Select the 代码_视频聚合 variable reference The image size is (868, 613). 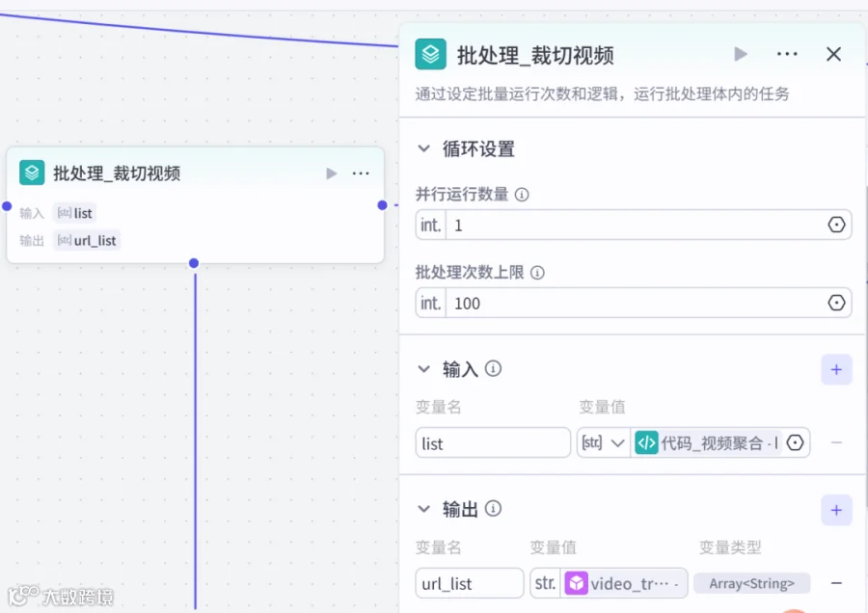click(708, 443)
